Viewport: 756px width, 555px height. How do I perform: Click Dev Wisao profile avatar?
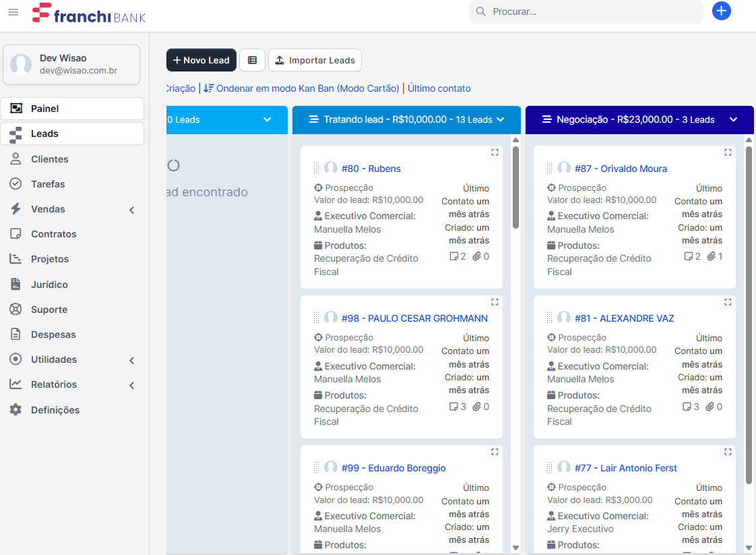click(21, 64)
